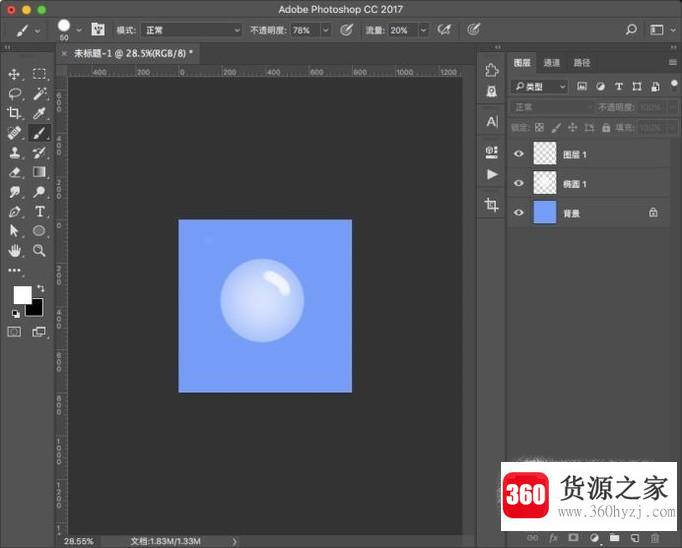Open the collapsed Actions play icon
682x548 pixels.
[492, 174]
